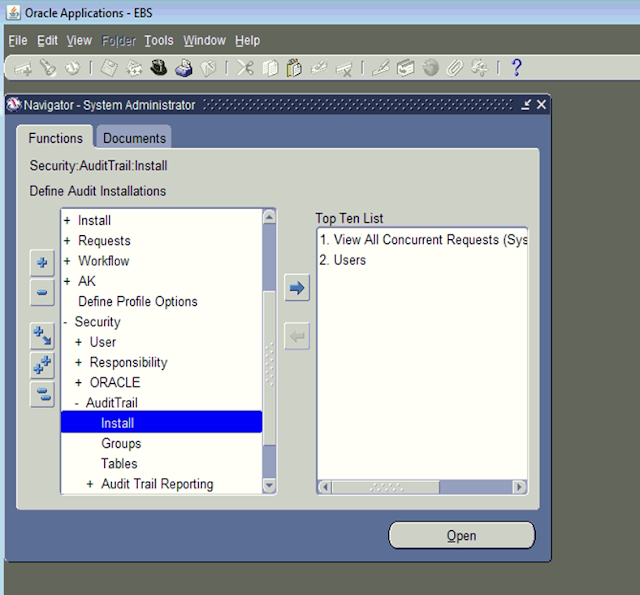Screen dimensions: 640x595
Task: Click the Top Ten List horizontal scrollbar
Action: [x=422, y=487]
